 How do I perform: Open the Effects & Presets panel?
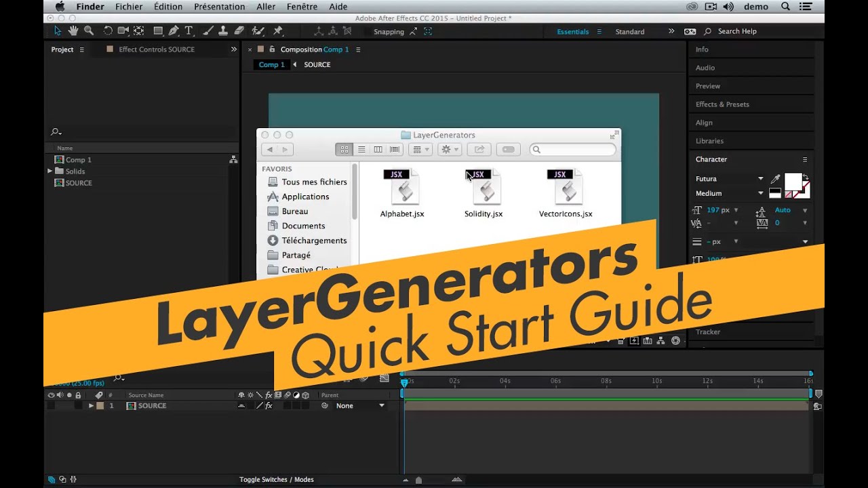tap(722, 104)
